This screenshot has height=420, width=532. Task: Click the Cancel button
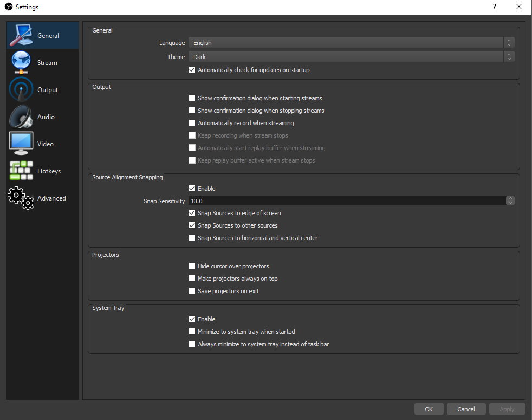(466, 409)
